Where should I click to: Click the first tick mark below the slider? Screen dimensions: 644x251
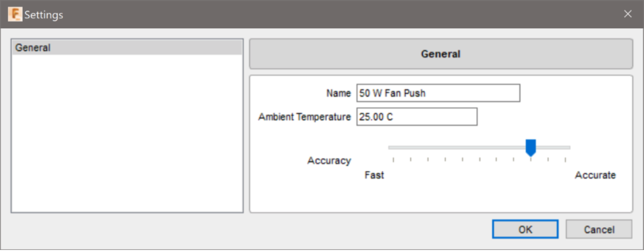pos(393,160)
